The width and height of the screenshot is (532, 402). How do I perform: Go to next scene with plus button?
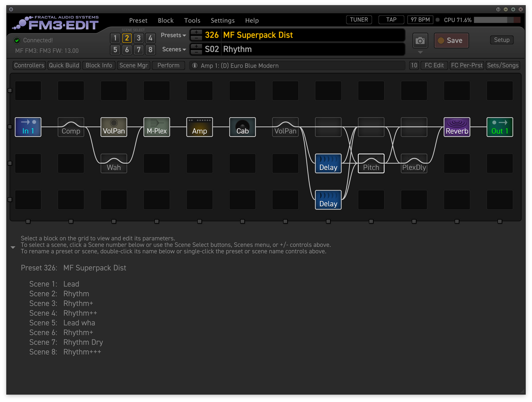click(x=196, y=46)
